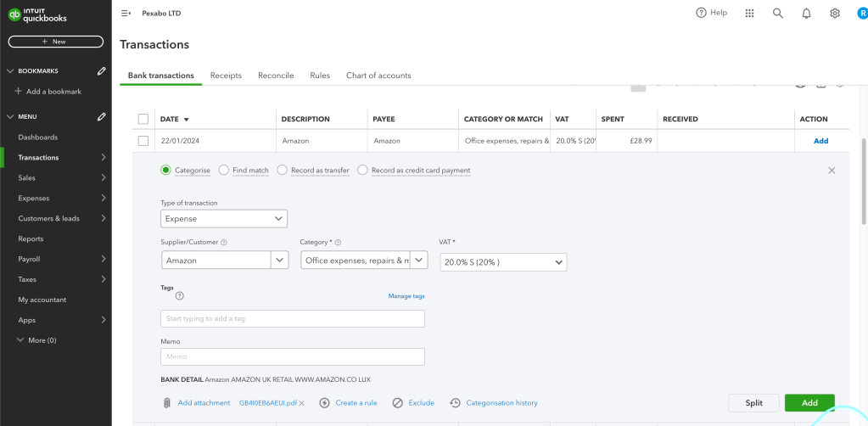This screenshot has width=868, height=426.
Task: Switch to the Reconcile tab
Action: [x=276, y=76]
